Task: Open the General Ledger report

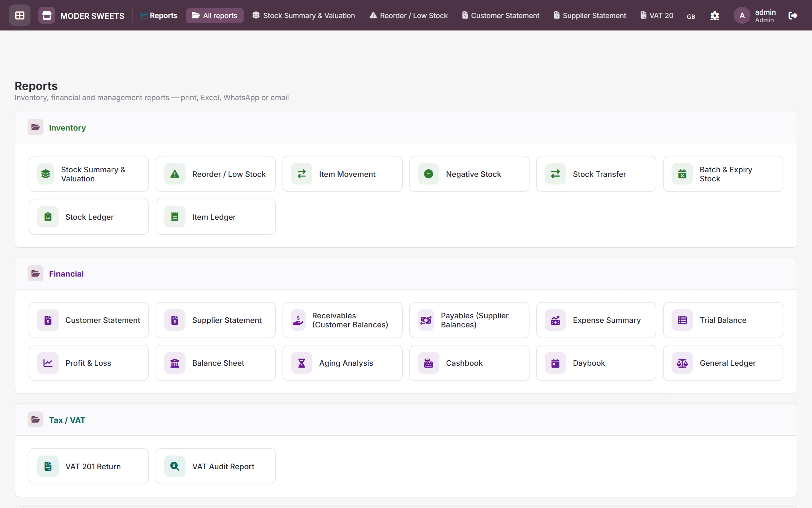Action: tap(723, 363)
